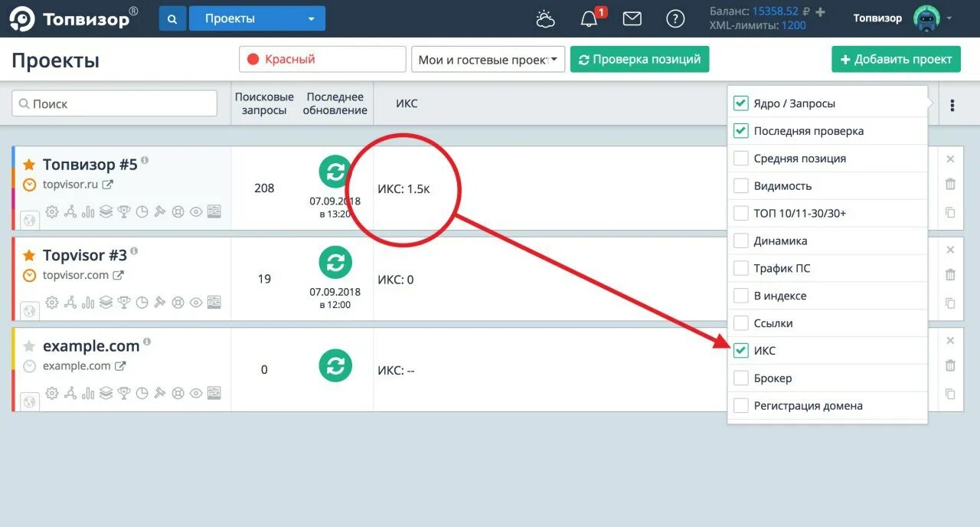Image resolution: width=980 pixels, height=527 pixels.
Task: Open the structure nodes icon for Топвизор #5
Action: (70, 212)
